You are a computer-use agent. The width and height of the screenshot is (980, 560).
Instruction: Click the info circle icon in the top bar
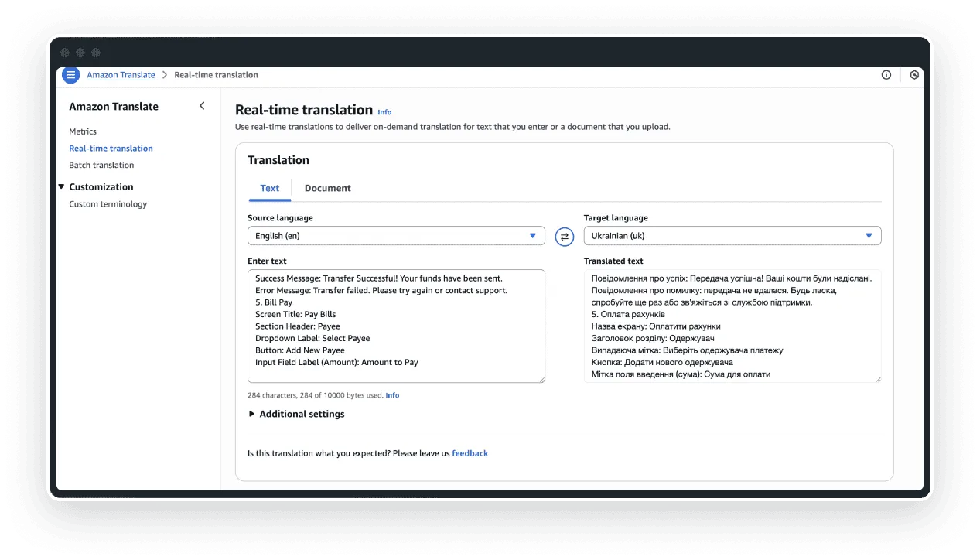click(x=886, y=75)
